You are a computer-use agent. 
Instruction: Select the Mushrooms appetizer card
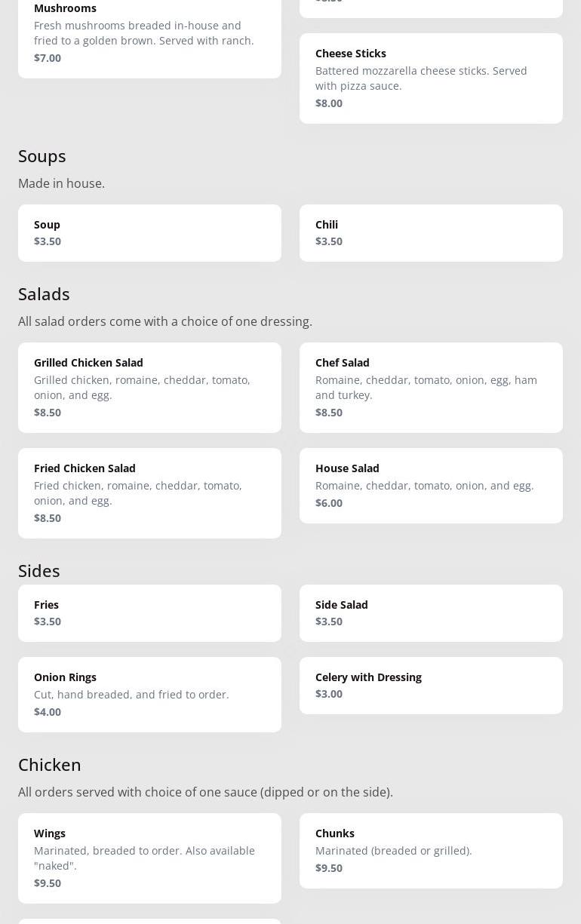pos(149,34)
